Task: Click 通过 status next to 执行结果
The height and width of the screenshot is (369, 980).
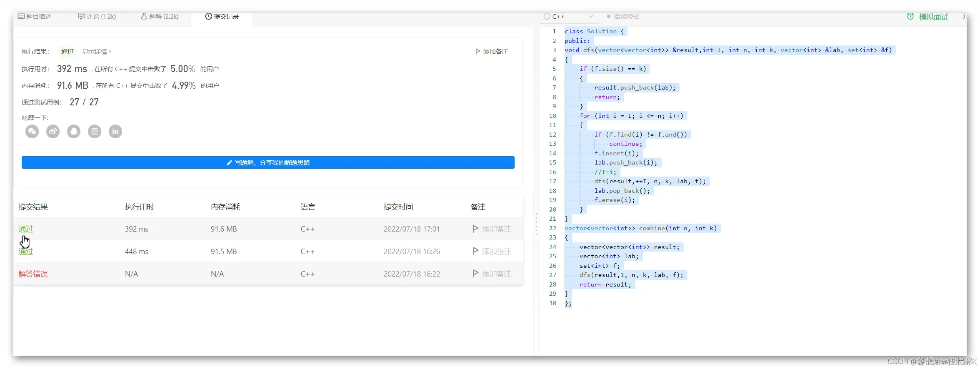Action: coord(67,52)
